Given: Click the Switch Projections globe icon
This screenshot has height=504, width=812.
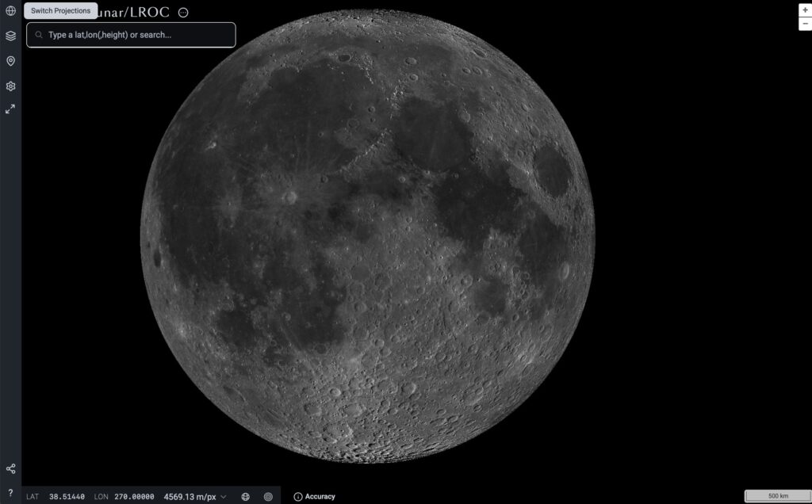Looking at the screenshot, I should click(x=10, y=11).
